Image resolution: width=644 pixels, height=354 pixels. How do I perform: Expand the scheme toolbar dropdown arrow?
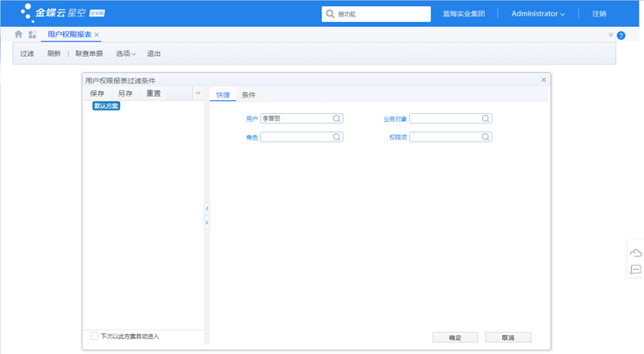(198, 94)
